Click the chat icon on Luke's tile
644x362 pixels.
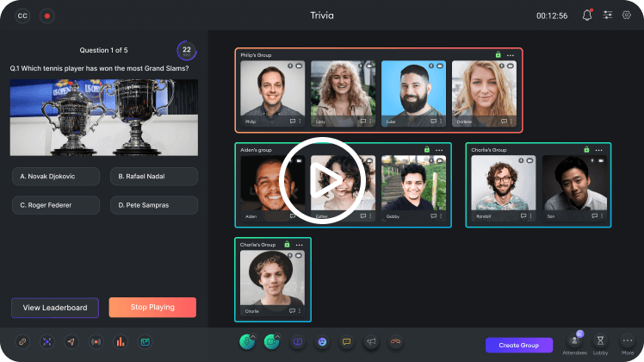433,122
